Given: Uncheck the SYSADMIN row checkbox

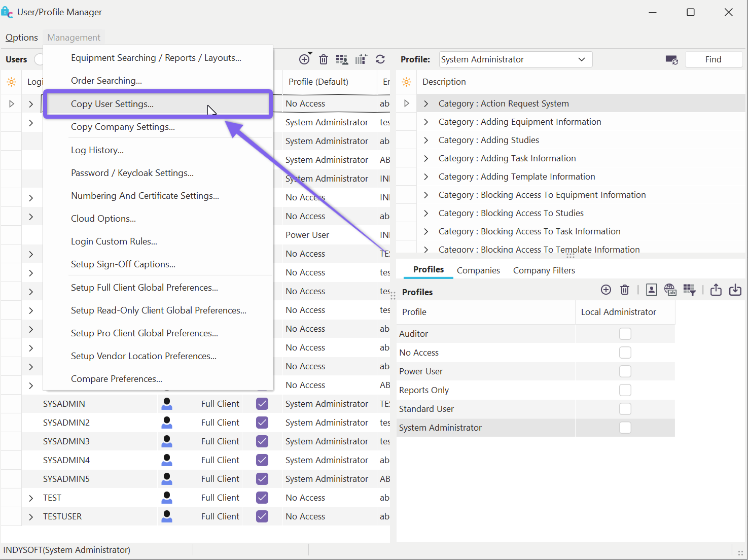Looking at the screenshot, I should pyautogui.click(x=262, y=404).
